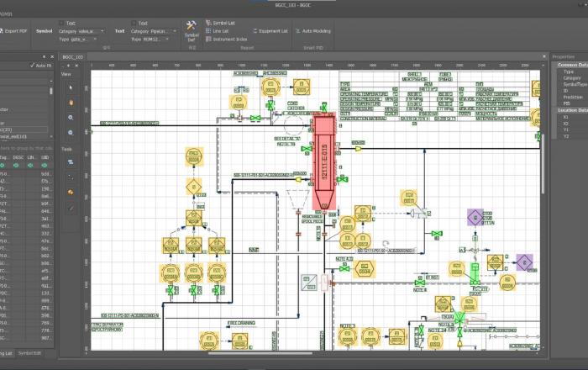Open the Equipment List report

270,31
